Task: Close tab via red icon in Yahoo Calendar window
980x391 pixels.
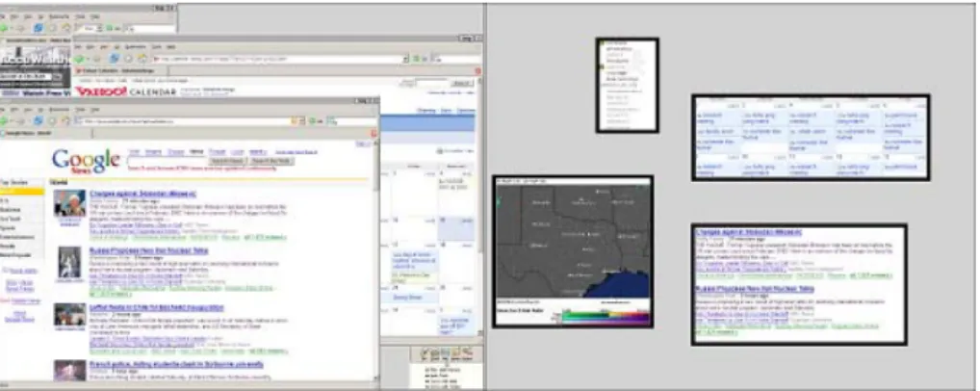Action: click(x=478, y=71)
